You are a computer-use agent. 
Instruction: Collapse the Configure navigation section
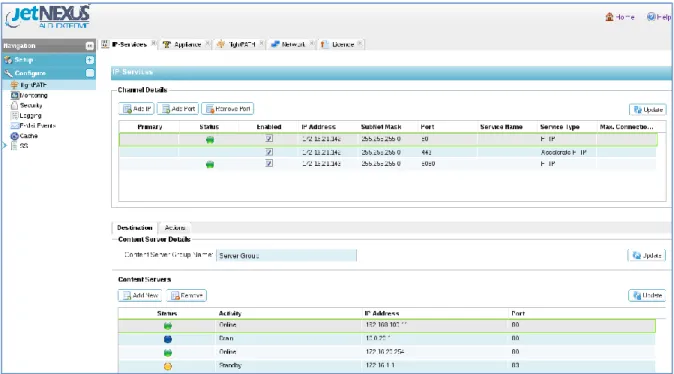click(x=90, y=73)
